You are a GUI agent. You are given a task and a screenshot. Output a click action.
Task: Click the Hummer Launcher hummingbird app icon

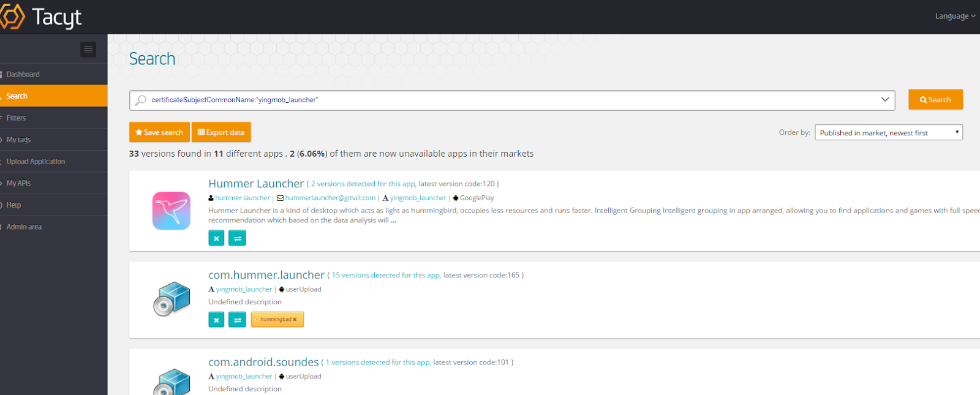(171, 211)
